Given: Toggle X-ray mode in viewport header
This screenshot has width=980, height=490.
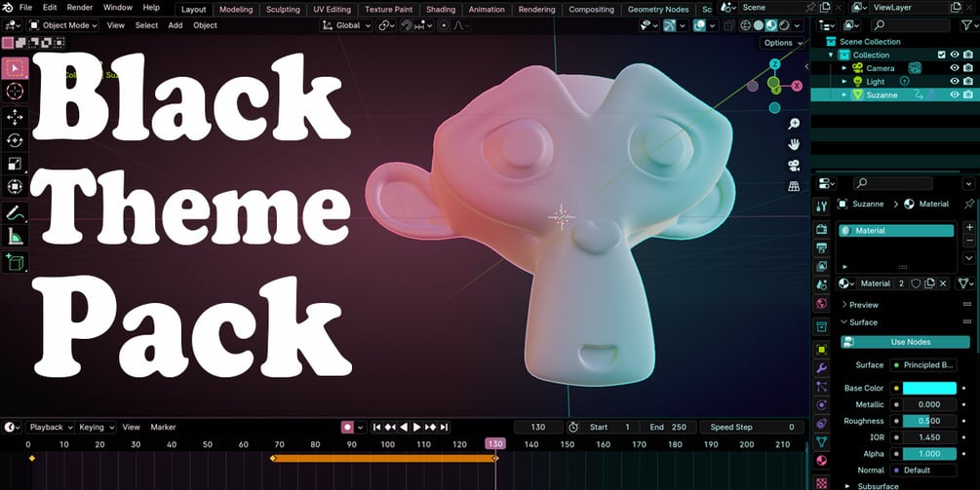Looking at the screenshot, I should (728, 25).
